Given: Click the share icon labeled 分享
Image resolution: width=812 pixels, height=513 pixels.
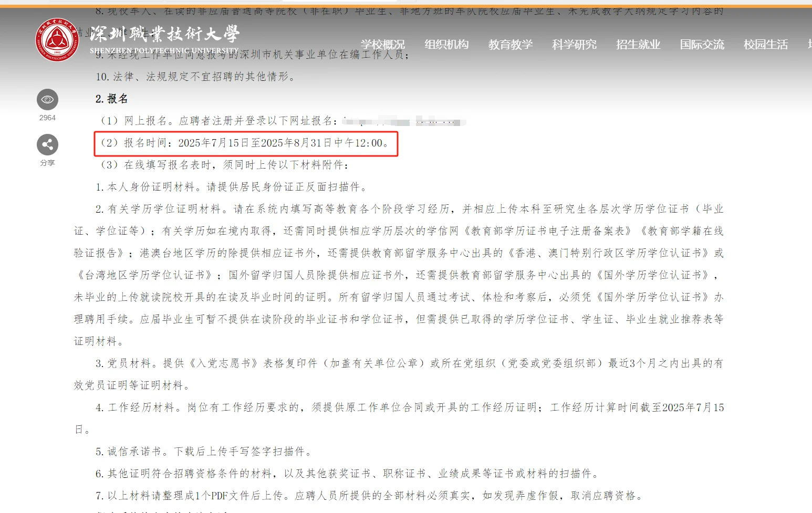Looking at the screenshot, I should coord(47,144).
